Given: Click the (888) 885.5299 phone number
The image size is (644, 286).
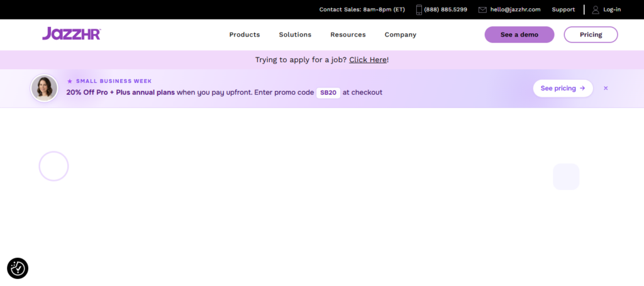Looking at the screenshot, I should pos(445,9).
